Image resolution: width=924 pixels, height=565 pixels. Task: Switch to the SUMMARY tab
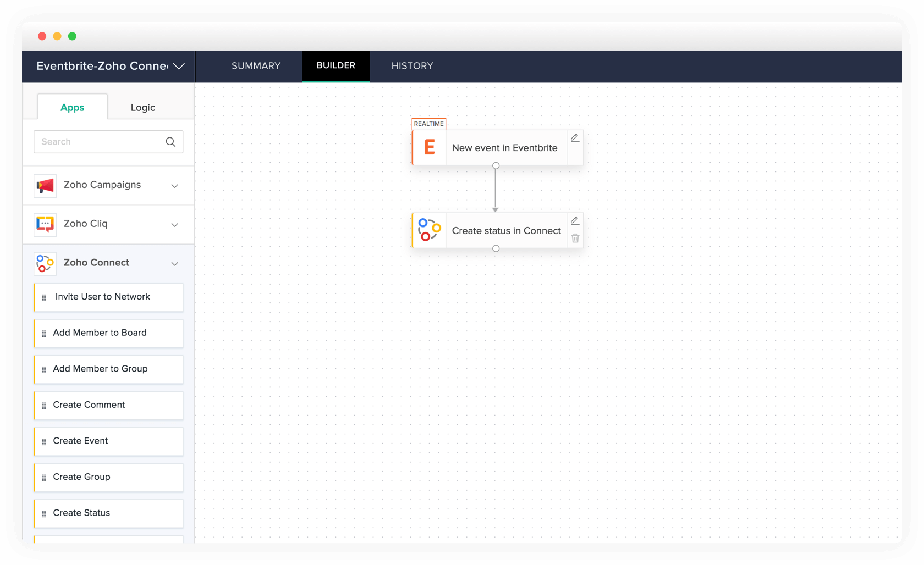click(256, 66)
